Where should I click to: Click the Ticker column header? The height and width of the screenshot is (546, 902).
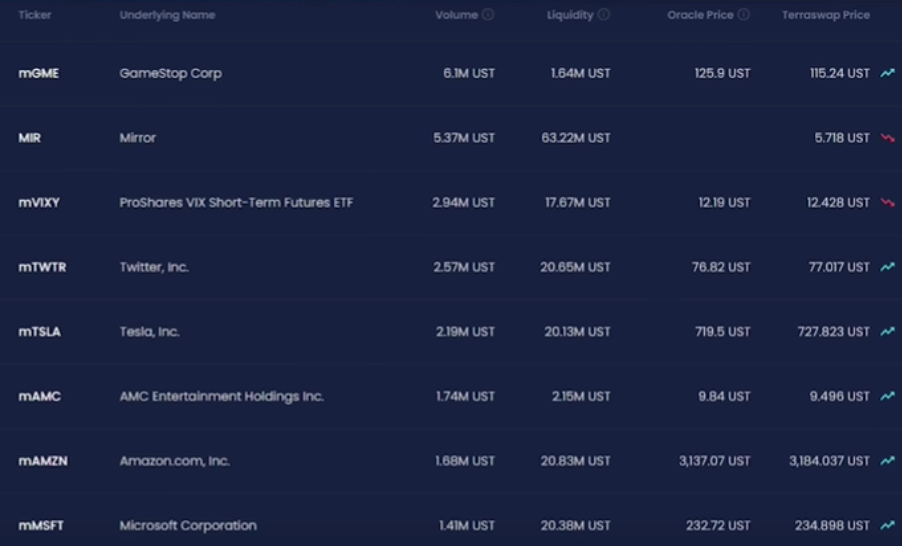pos(35,15)
